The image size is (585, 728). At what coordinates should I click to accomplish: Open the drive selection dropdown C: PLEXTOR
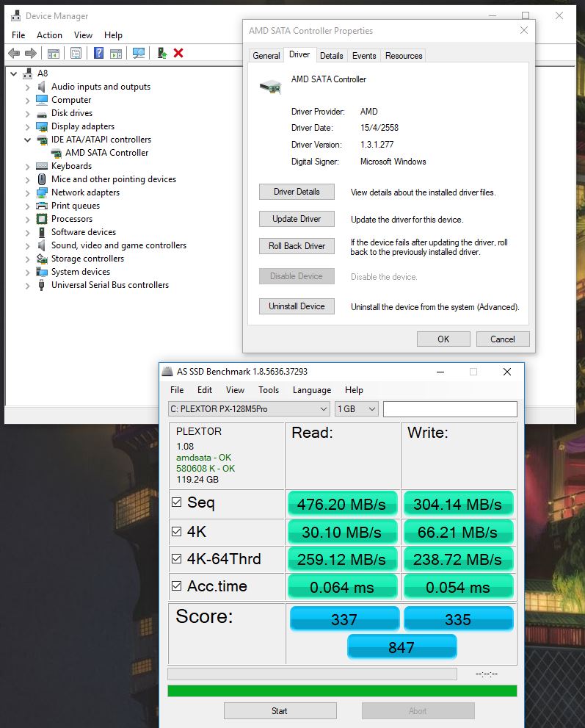pos(249,409)
